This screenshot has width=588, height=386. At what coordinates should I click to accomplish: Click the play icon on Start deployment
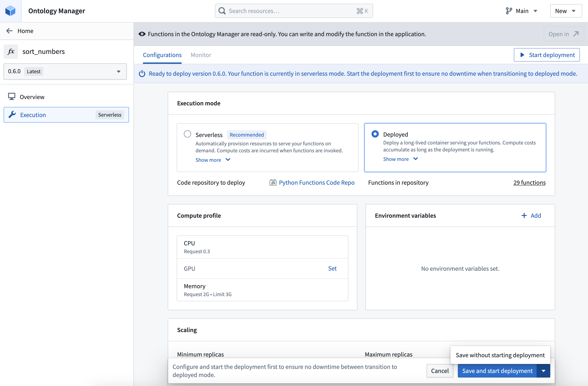(x=522, y=55)
